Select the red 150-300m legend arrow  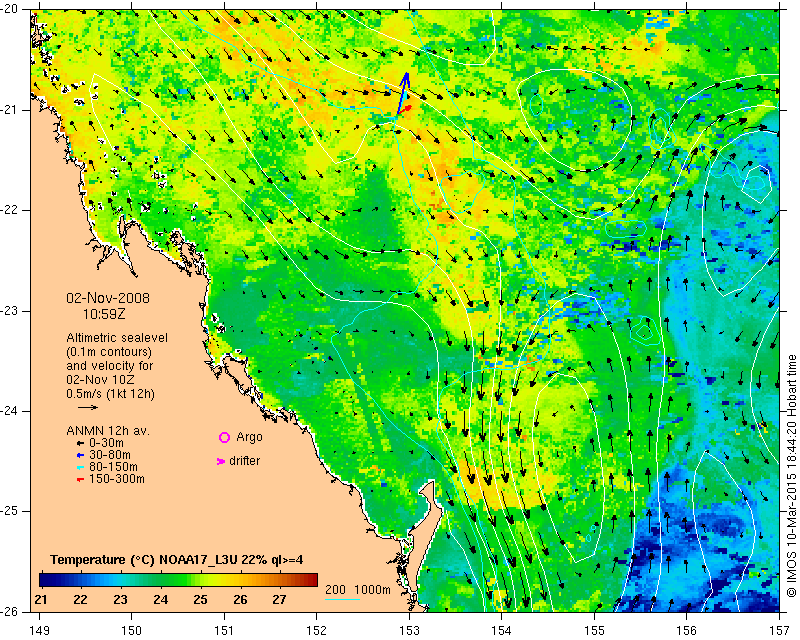[x=80, y=480]
